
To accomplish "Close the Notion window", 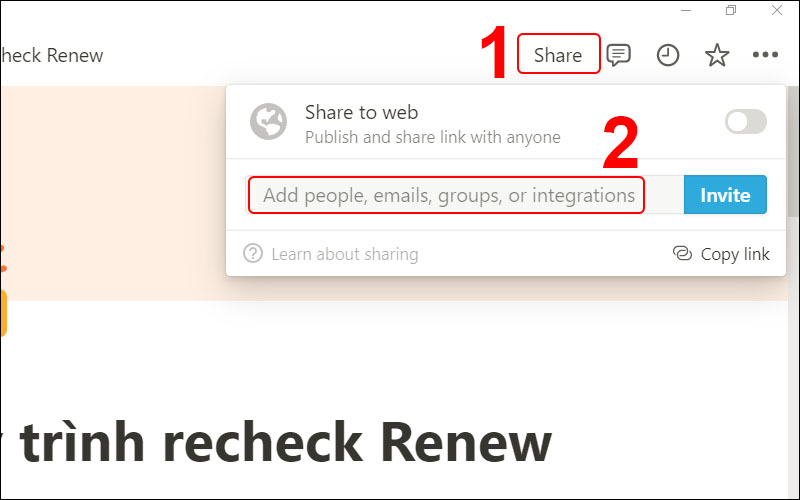I will tap(777, 10).
